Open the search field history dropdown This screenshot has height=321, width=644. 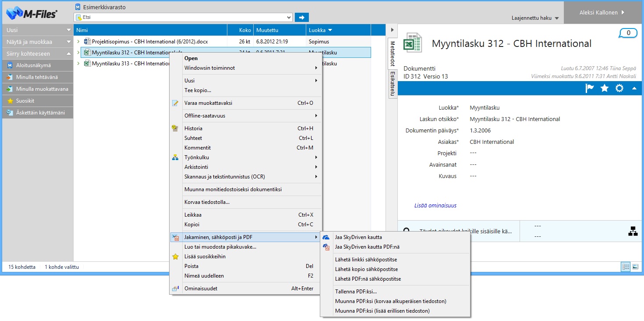point(288,18)
